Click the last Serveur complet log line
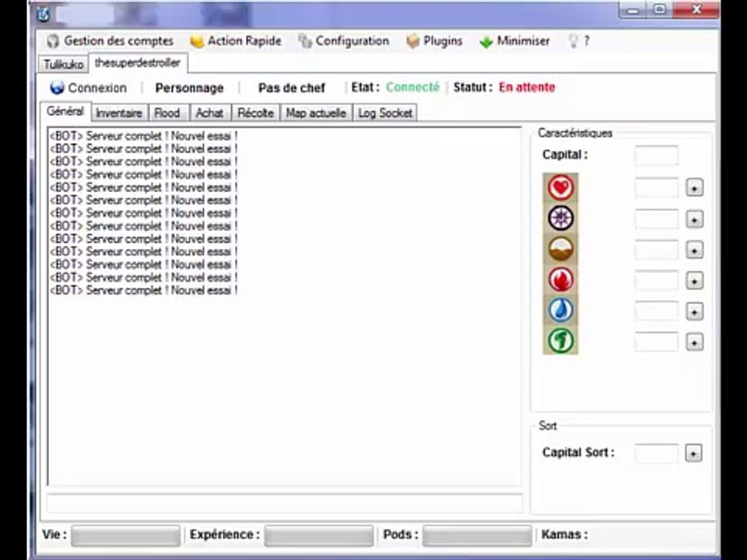 tap(143, 290)
